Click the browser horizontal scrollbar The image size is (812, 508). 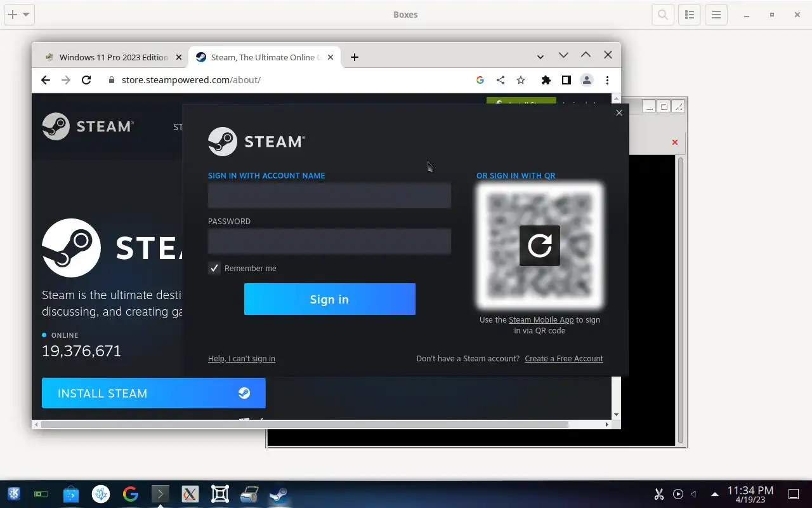(304, 424)
